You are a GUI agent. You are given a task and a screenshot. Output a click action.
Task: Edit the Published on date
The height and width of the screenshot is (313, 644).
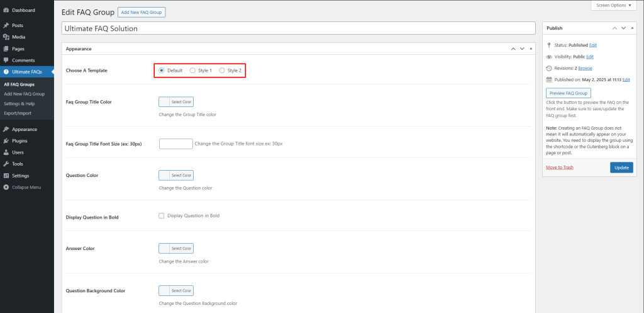pos(626,80)
